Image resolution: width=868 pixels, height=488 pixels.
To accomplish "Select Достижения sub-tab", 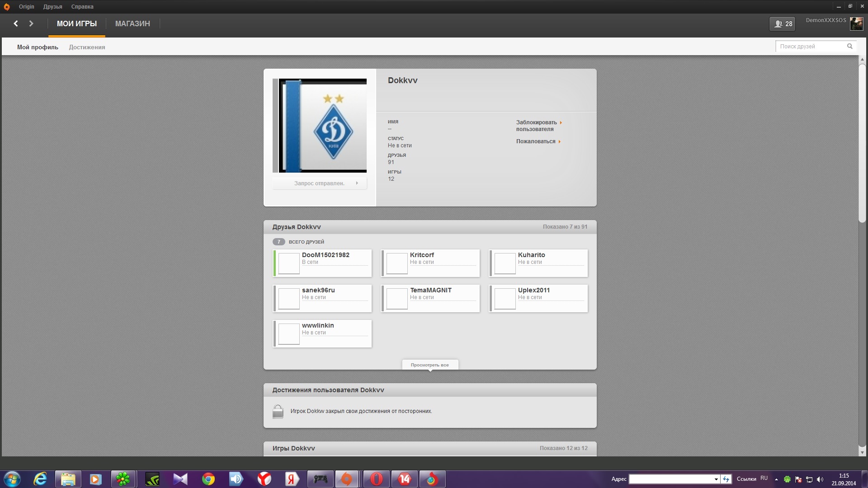I will tap(87, 47).
